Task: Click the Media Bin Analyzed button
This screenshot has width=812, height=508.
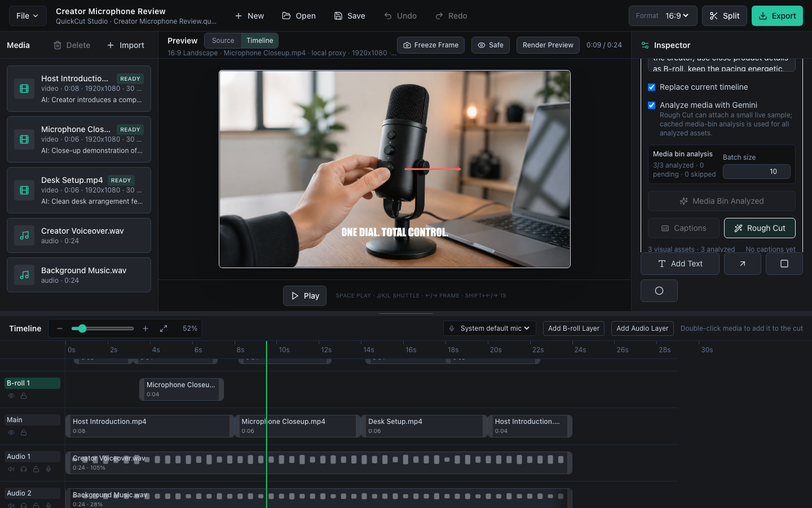Action: pyautogui.click(x=722, y=201)
